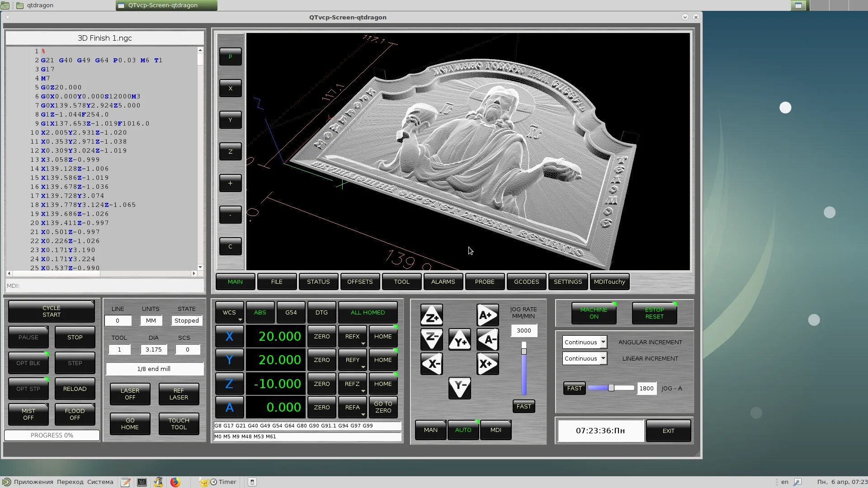Select the Y axis DRO label

tap(229, 360)
